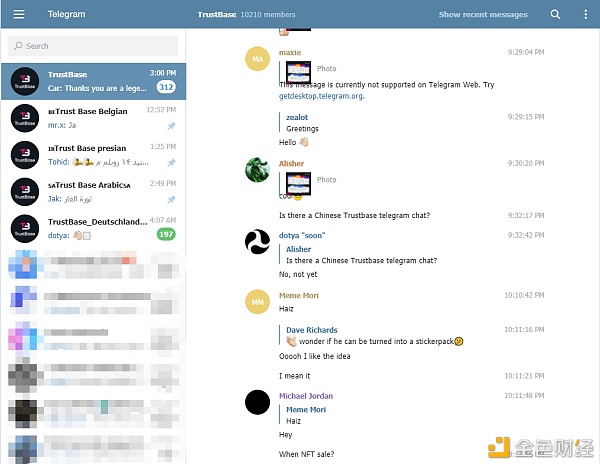Click message "Haiz" under the Meme Mori sender name
Screen dimensions: 600x464
coord(286,309)
